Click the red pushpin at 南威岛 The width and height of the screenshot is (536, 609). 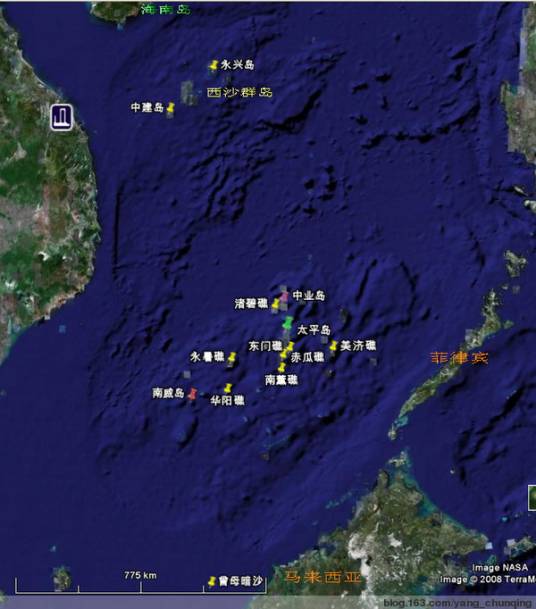(193, 393)
